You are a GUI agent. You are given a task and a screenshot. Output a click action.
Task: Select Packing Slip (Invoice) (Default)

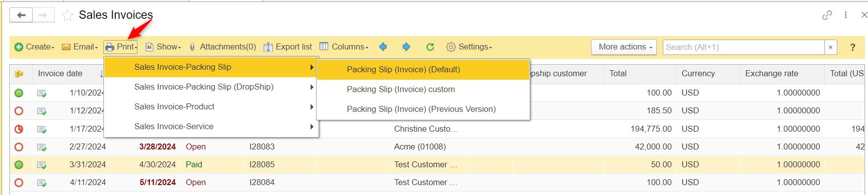point(423,70)
